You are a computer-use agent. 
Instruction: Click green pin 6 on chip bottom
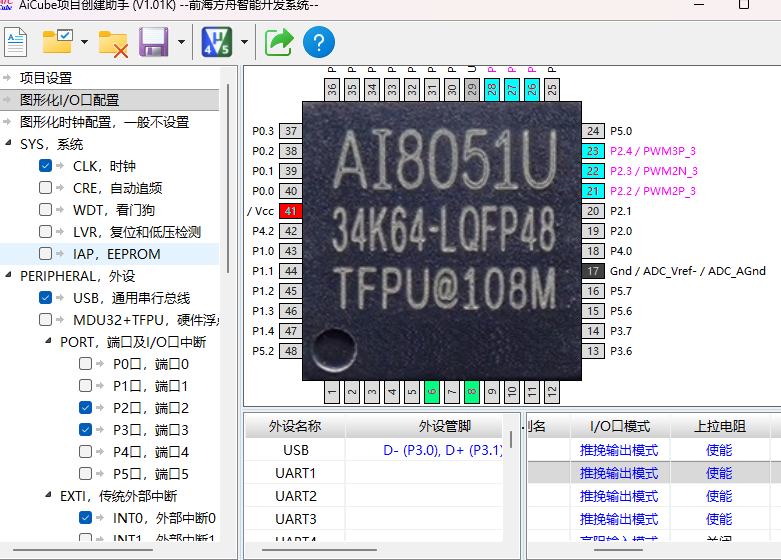[x=432, y=392]
